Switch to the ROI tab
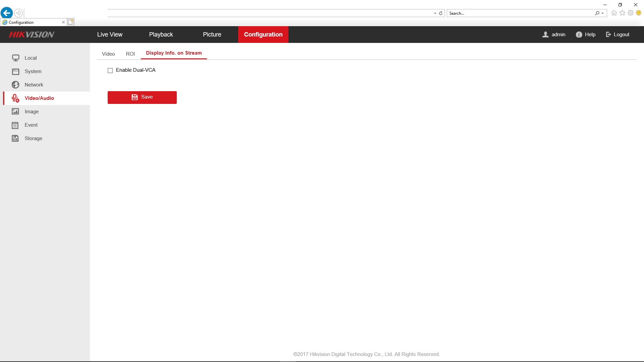This screenshot has height=362, width=644. point(130,54)
